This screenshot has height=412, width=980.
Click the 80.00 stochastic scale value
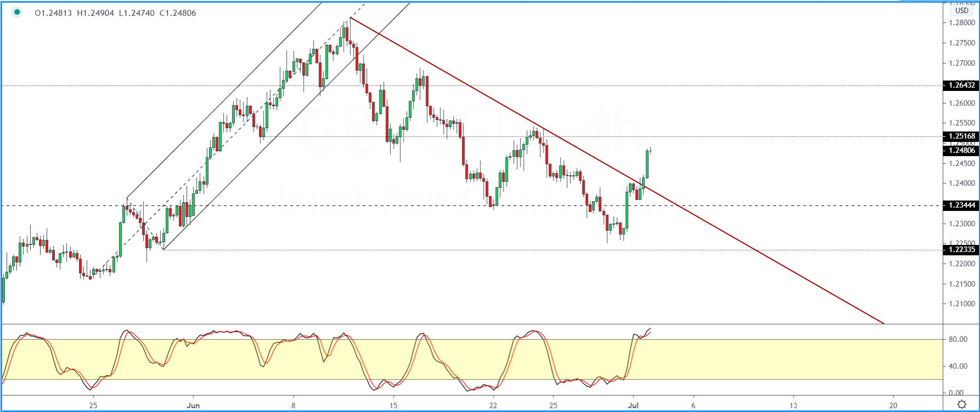[x=957, y=340]
